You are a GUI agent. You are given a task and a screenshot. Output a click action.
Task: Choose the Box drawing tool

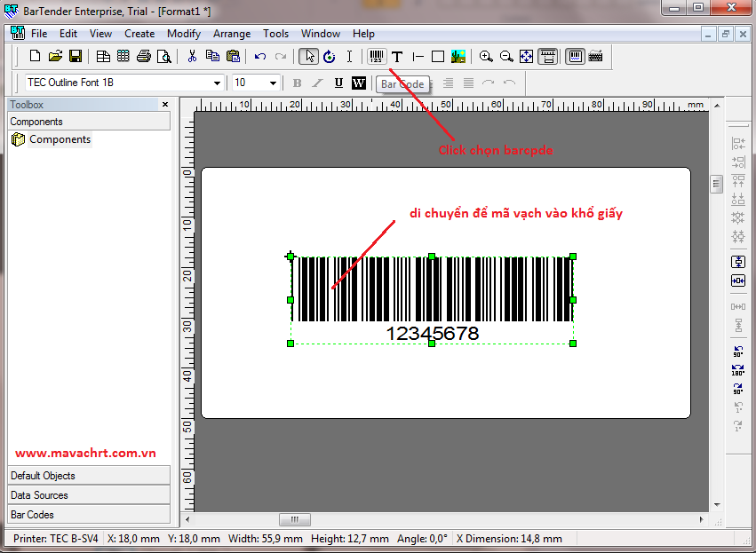[438, 57]
